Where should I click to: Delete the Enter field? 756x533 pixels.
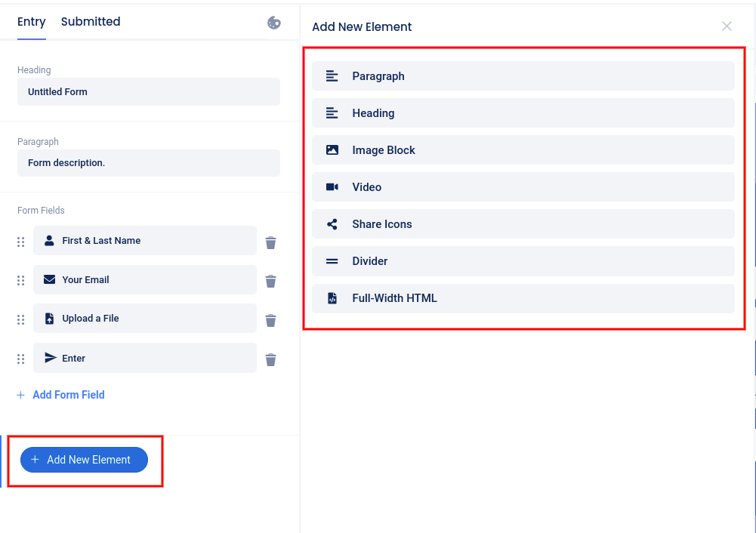coord(270,359)
